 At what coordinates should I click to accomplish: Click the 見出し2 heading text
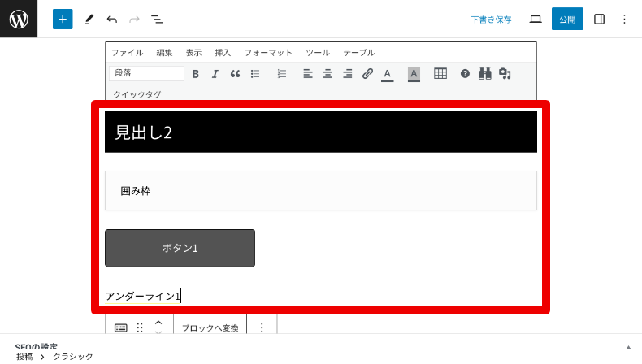tap(143, 132)
